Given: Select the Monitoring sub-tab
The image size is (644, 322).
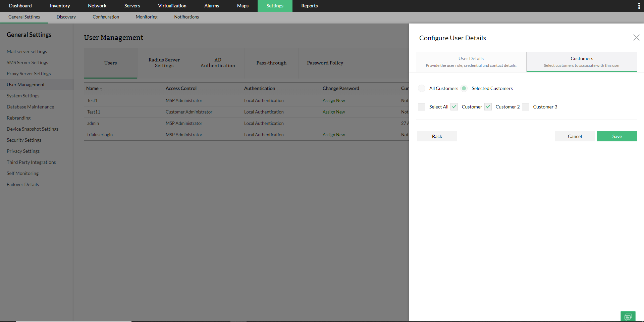Looking at the screenshot, I should (x=147, y=17).
